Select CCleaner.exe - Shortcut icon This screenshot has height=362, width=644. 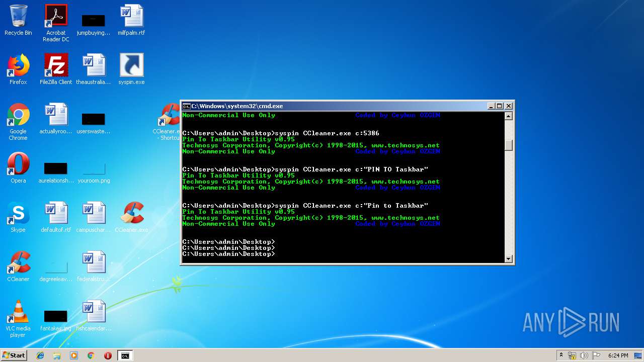coord(168,122)
